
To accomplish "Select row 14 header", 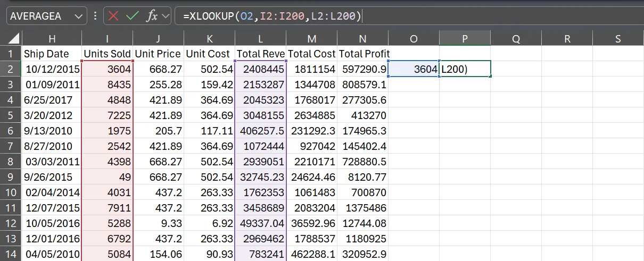I will [x=11, y=254].
